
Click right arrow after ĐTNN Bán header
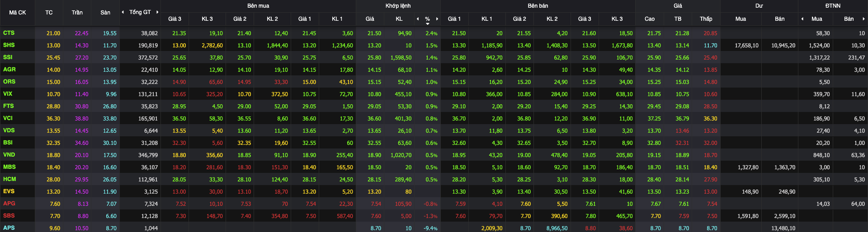[x=863, y=19]
